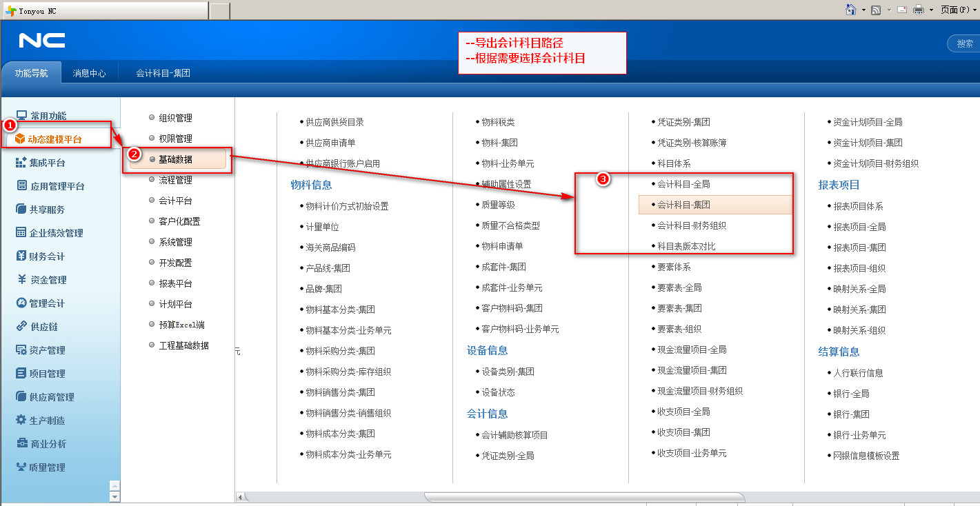
Task: Open the 会计科目-全局 link
Action: (x=683, y=184)
